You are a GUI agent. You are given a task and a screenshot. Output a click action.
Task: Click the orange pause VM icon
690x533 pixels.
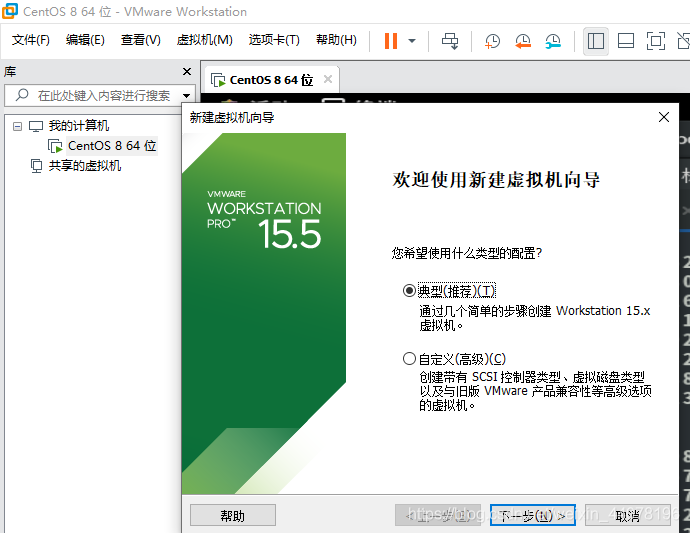[391, 41]
